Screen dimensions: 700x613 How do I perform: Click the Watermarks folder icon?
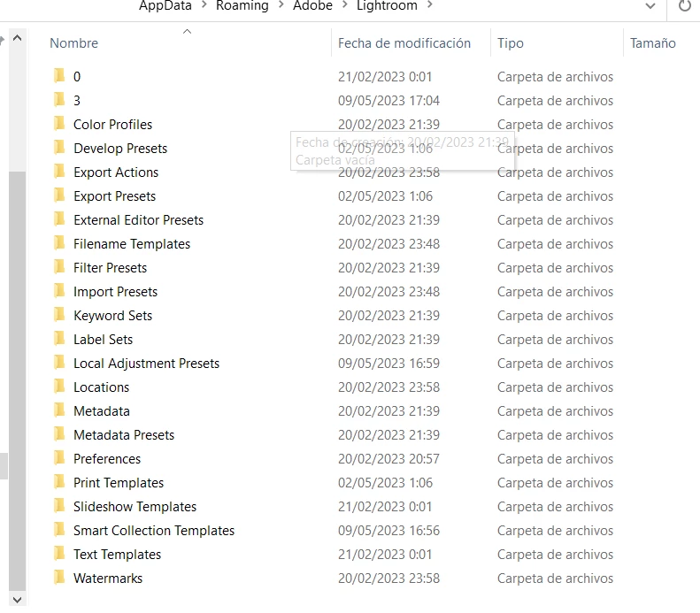[59, 578]
